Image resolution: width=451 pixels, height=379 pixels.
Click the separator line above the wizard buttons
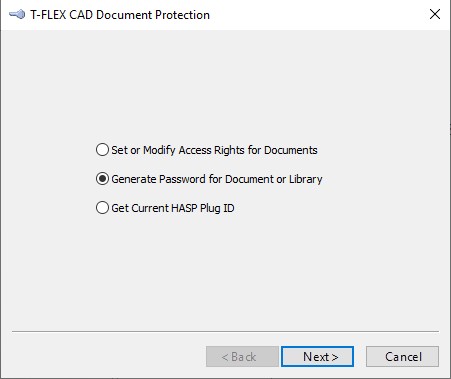click(225, 331)
